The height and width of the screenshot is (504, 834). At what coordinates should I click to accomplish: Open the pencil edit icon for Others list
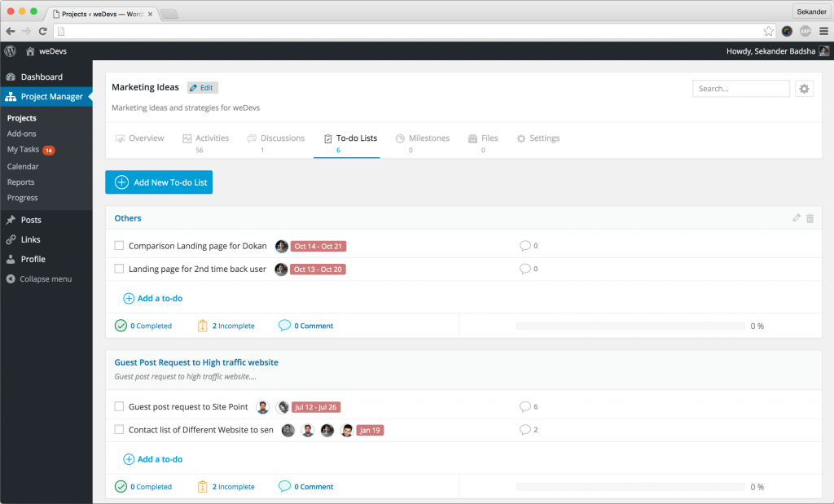click(x=796, y=218)
